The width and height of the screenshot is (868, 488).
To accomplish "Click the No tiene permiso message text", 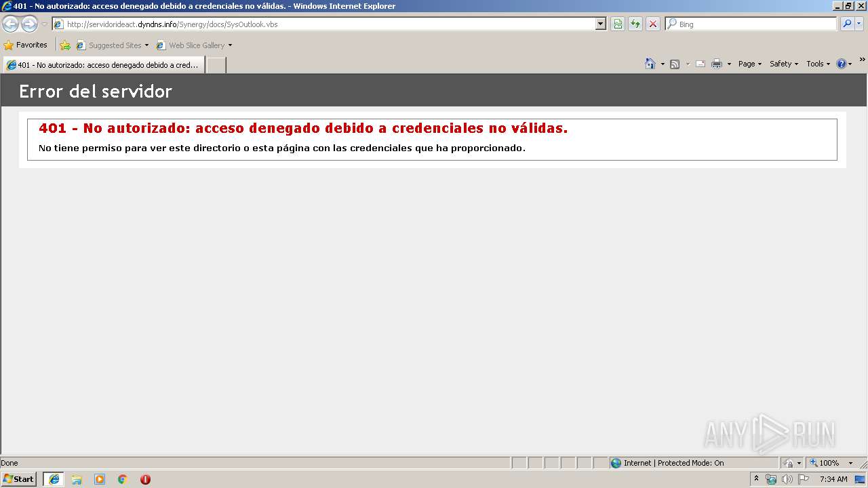I will click(282, 148).
